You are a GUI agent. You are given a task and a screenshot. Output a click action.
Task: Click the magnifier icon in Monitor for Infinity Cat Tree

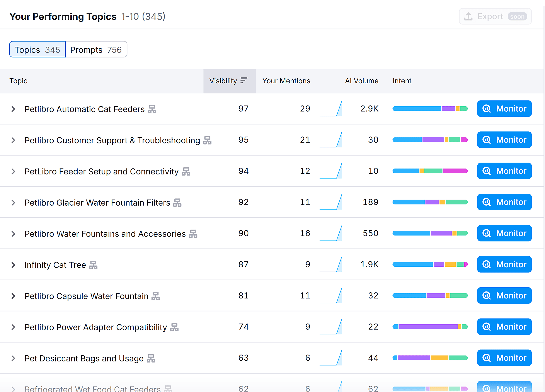486,264
